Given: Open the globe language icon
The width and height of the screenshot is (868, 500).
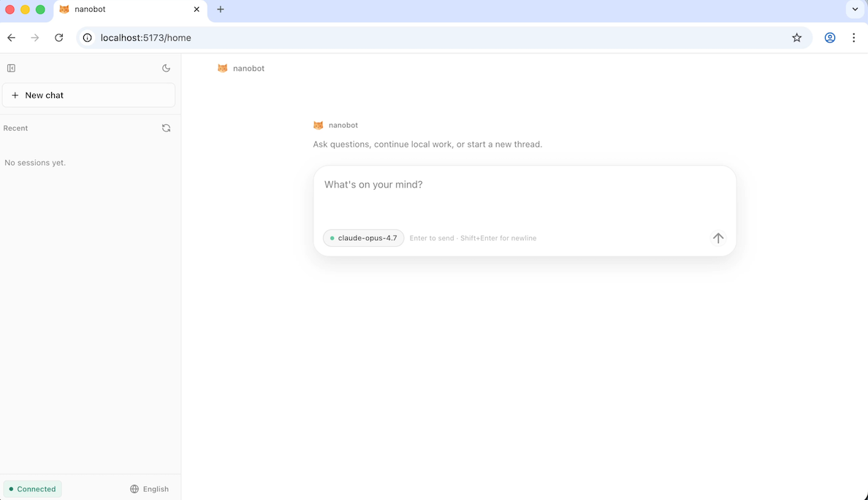Looking at the screenshot, I should tap(133, 488).
